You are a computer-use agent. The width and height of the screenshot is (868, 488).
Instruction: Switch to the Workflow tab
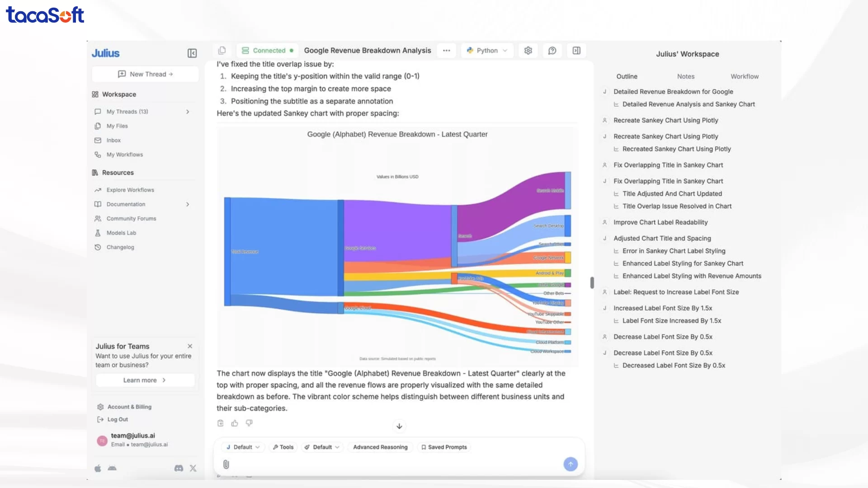[x=745, y=77]
